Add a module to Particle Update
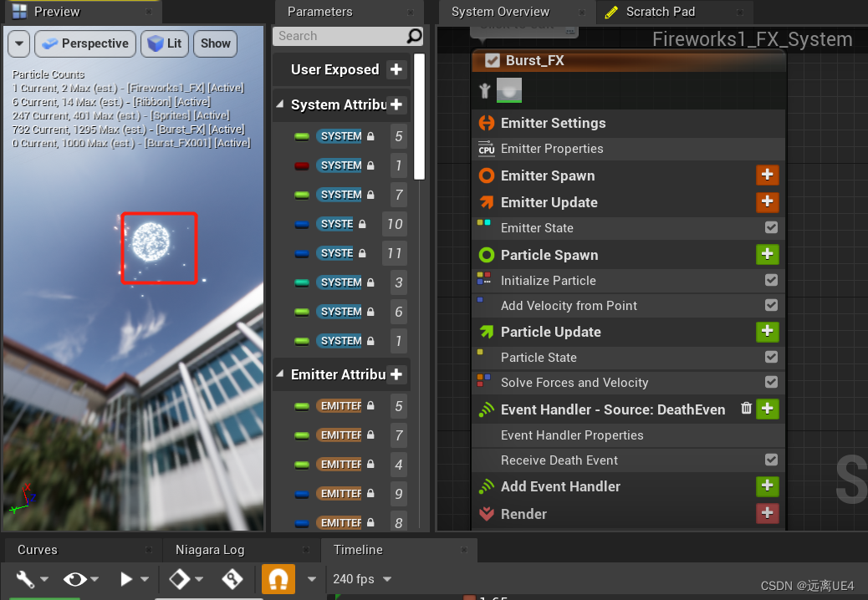868x600 pixels. pyautogui.click(x=768, y=331)
